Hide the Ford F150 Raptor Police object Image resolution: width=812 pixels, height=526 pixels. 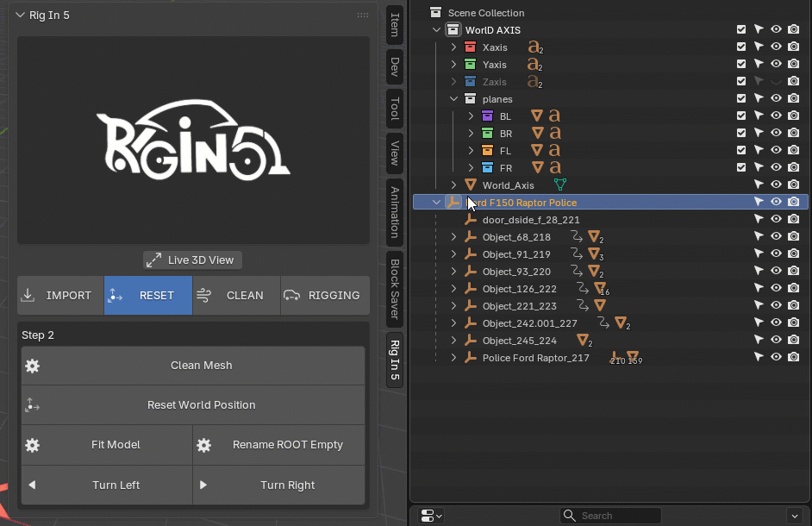point(776,202)
